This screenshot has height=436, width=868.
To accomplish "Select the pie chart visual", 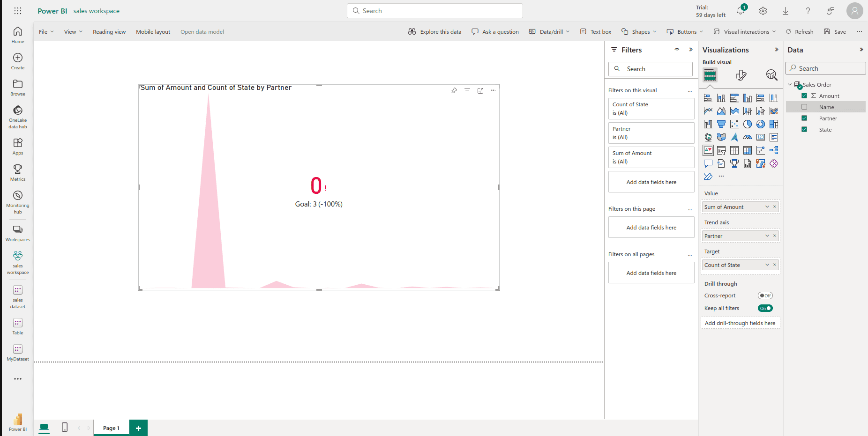I will (x=748, y=124).
